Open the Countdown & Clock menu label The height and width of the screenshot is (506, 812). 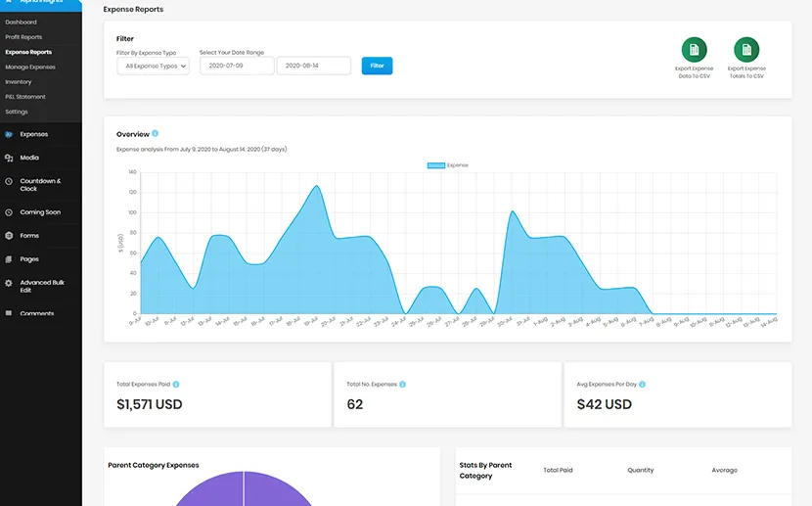[x=40, y=185]
